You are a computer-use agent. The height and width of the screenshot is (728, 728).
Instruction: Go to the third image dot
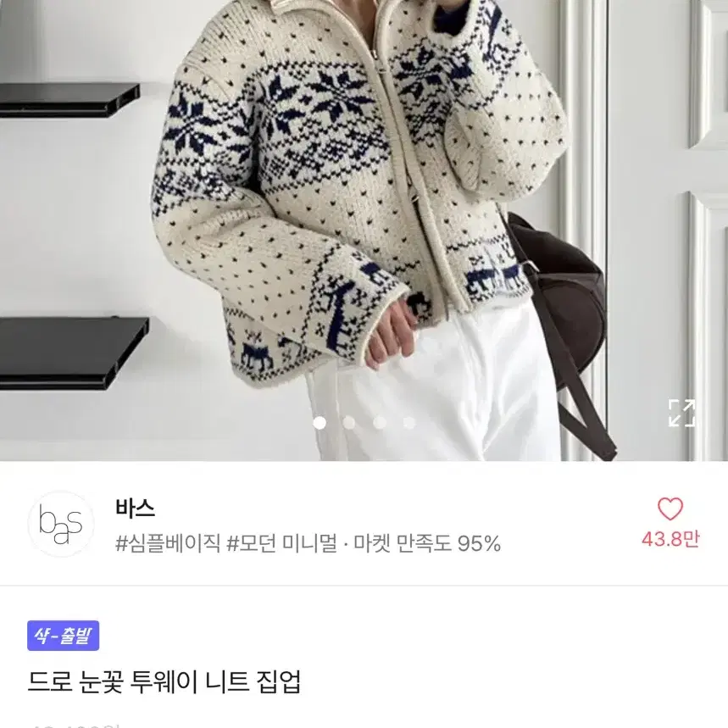[380, 423]
